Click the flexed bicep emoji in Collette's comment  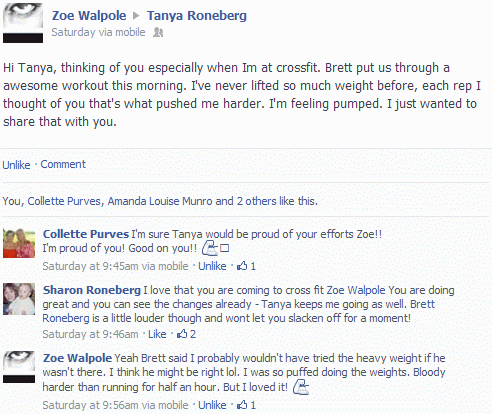(x=210, y=248)
